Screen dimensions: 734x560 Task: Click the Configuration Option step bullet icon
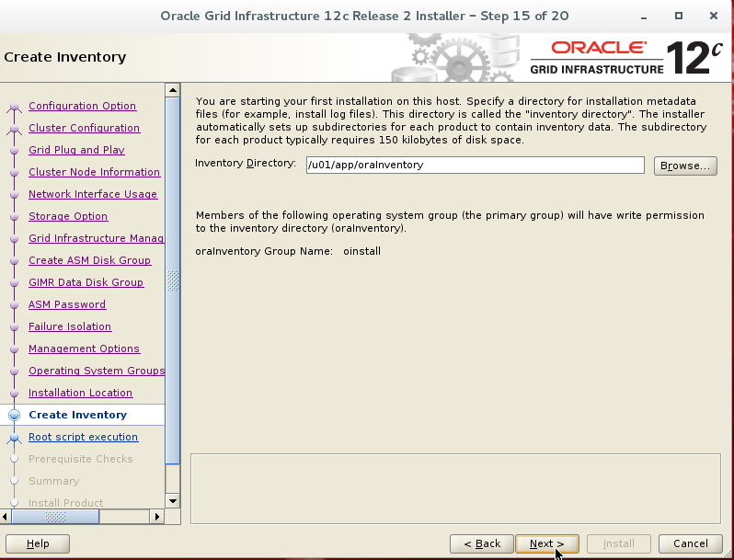point(14,108)
